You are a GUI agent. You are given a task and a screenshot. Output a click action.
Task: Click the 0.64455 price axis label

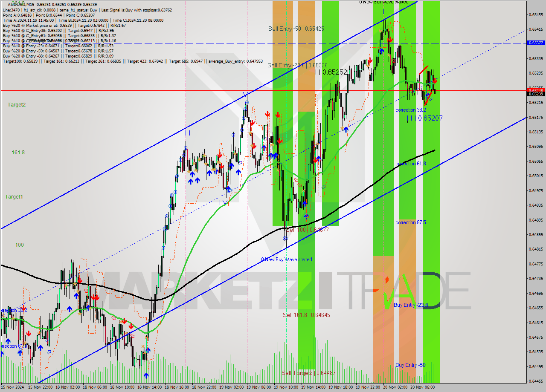536,381
